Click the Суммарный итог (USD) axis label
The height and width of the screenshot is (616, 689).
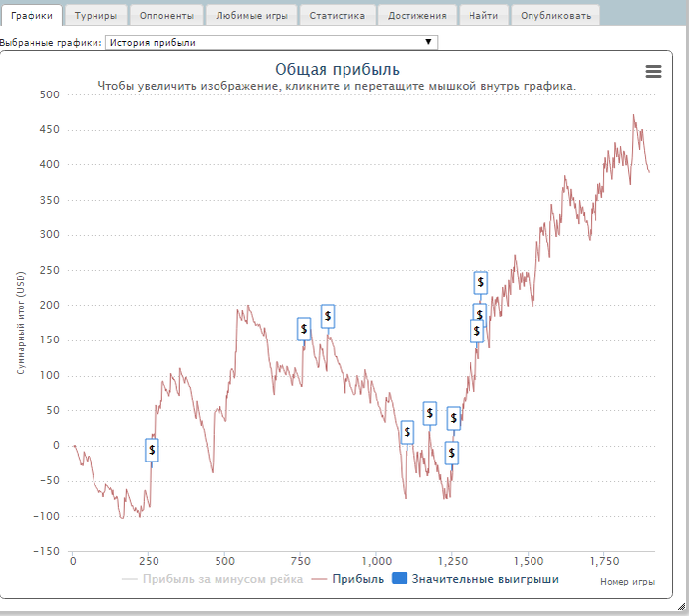[21, 323]
